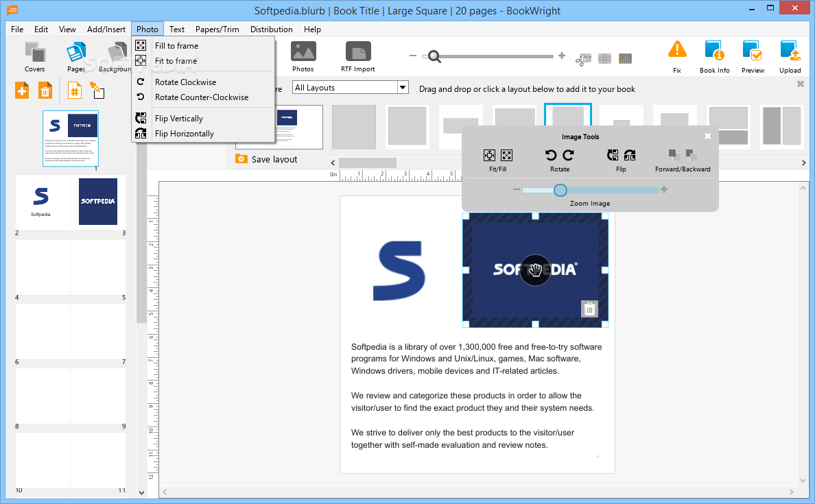Select Flip Vertically menu entry
The image size is (815, 504).
[202, 119]
